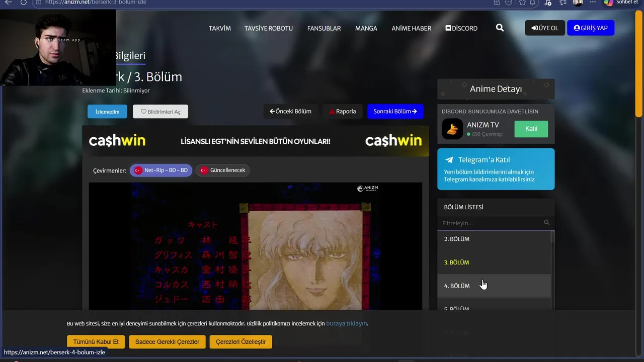Viewport: 644px width, 362px height.
Task: Open browser profile avatar
Action: [x=578, y=3]
